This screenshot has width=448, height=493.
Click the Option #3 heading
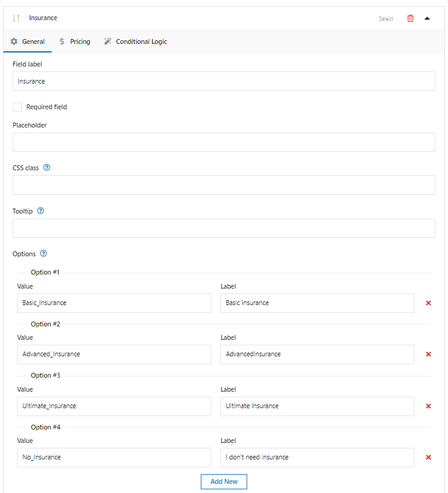45,375
